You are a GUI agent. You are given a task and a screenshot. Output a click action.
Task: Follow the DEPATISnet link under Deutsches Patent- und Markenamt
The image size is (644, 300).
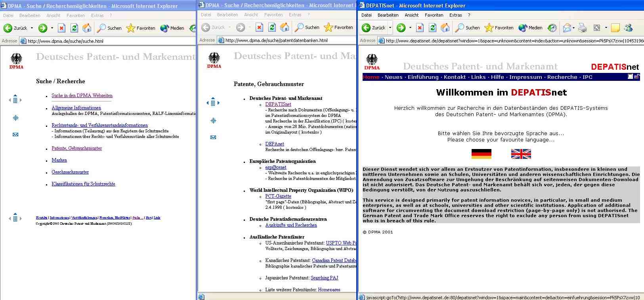click(x=278, y=104)
